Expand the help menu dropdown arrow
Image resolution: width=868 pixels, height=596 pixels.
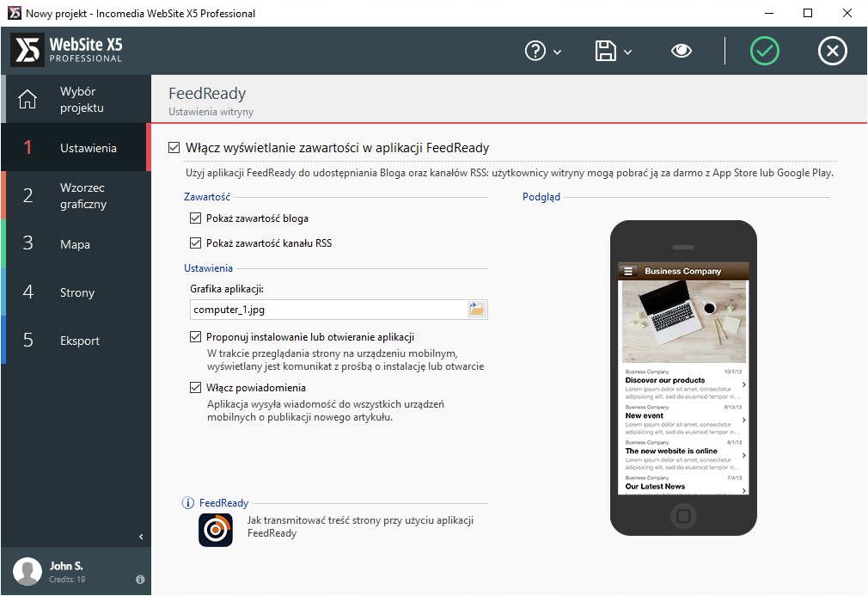tap(558, 52)
